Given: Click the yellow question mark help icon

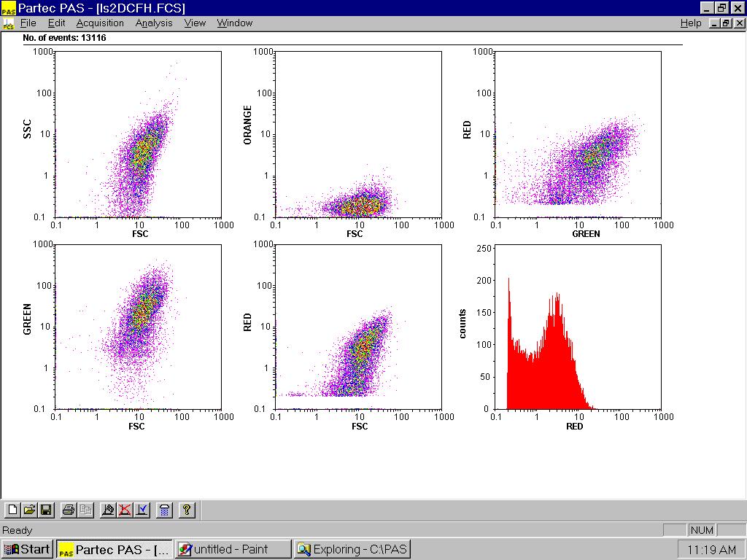Looking at the screenshot, I should coord(187,510).
